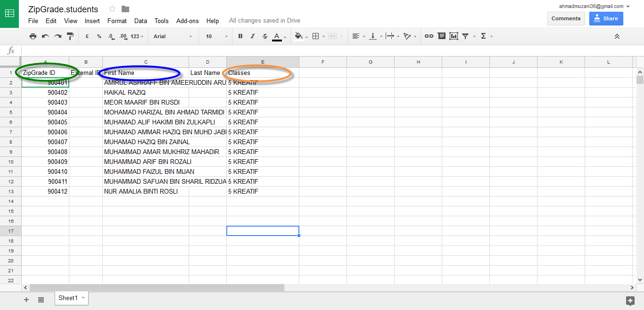The image size is (644, 310).
Task: Open the Arial font dropdown
Action: tap(173, 36)
